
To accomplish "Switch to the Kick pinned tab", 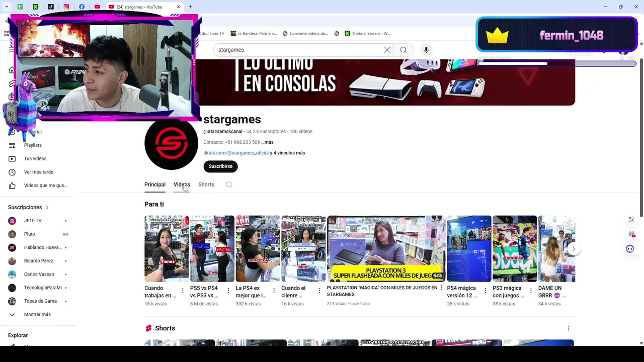I will point(36,7).
